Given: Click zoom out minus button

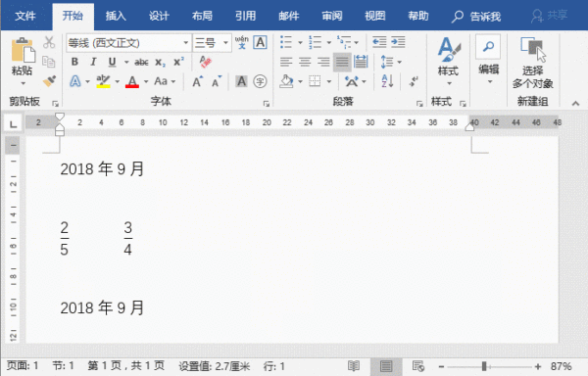Looking at the screenshot, I should click(x=441, y=366).
